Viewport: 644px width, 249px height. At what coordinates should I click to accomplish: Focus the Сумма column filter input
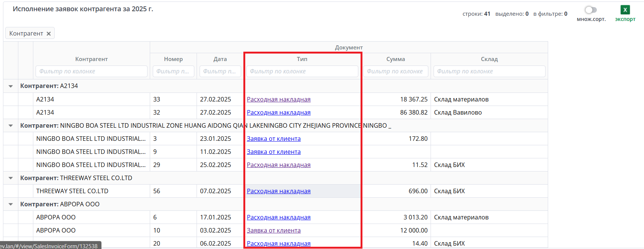[395, 72]
